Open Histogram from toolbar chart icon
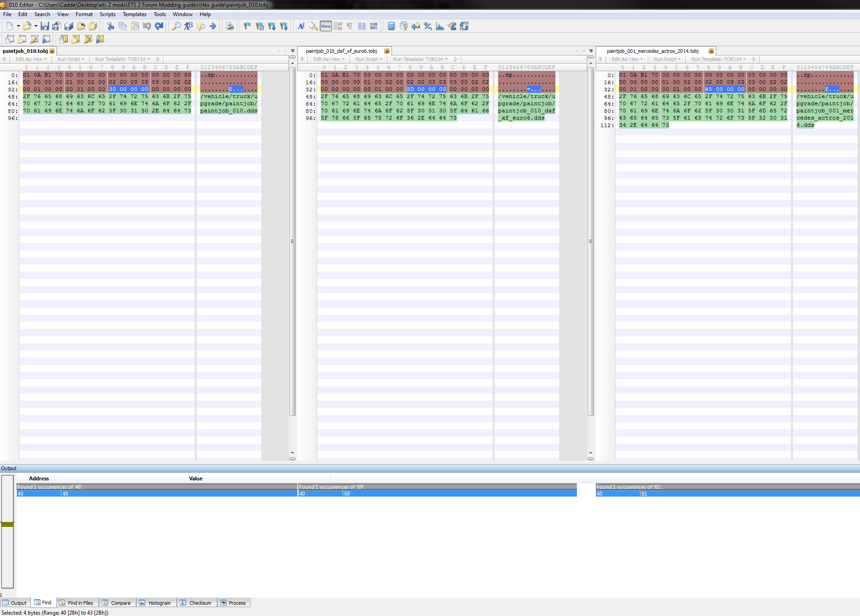860x616 pixels. pyautogui.click(x=440, y=26)
